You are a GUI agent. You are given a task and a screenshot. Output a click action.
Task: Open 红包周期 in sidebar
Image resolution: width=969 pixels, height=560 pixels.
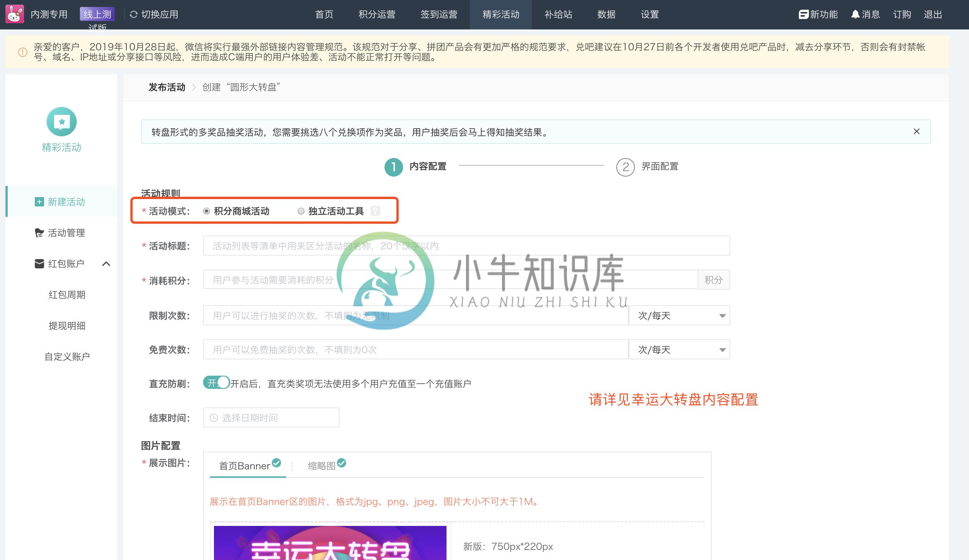[x=67, y=295]
